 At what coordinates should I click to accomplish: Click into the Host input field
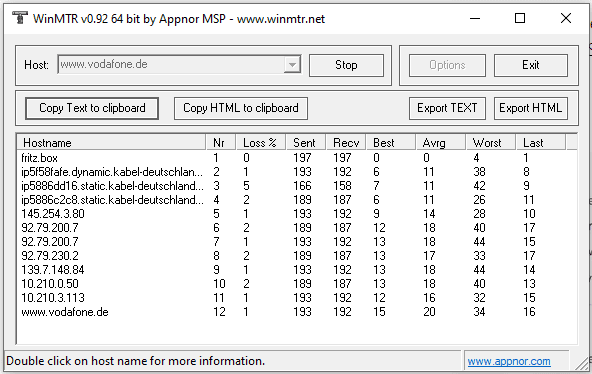coord(171,65)
